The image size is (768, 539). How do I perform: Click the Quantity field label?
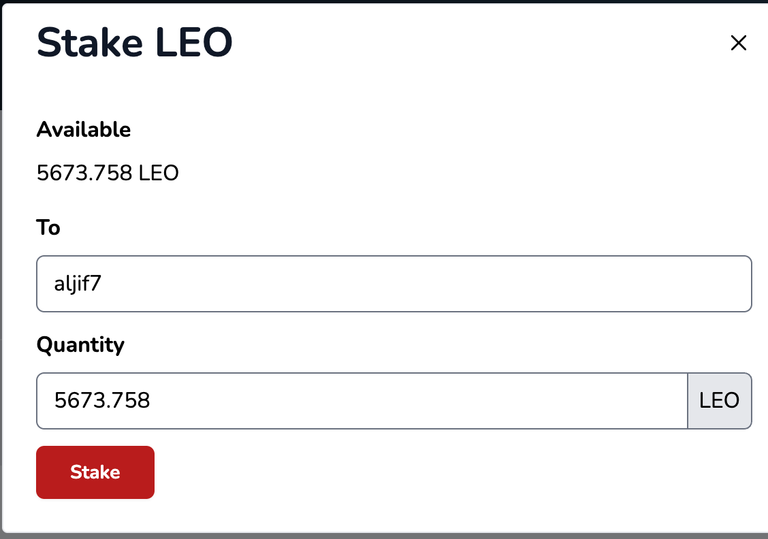pos(80,345)
